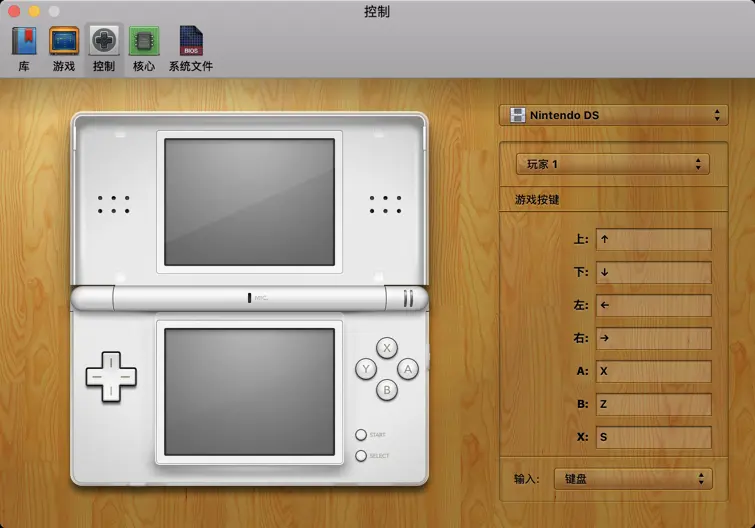Screen dimensions: 755x528
Task: Click the DS microphone slot
Action: point(249,298)
